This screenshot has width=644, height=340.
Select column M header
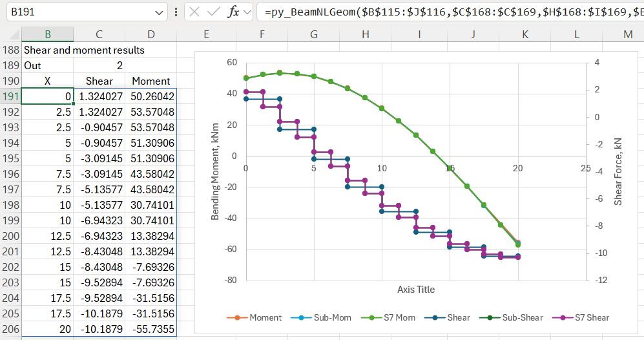point(627,34)
